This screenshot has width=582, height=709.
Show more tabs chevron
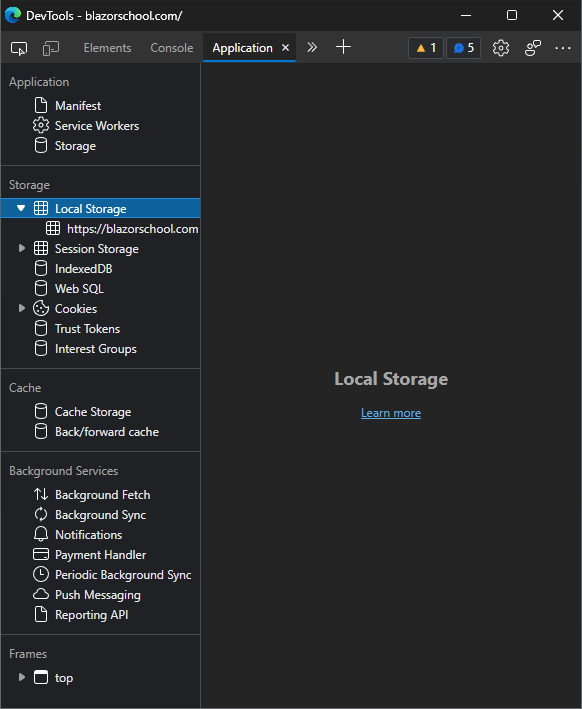[312, 47]
